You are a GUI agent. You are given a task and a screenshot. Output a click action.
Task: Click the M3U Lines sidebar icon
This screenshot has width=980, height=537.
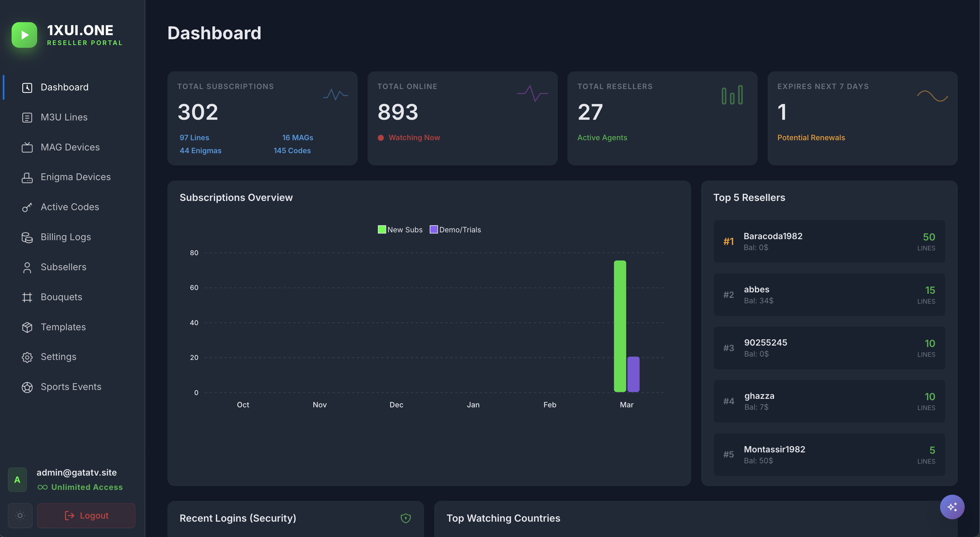point(27,117)
